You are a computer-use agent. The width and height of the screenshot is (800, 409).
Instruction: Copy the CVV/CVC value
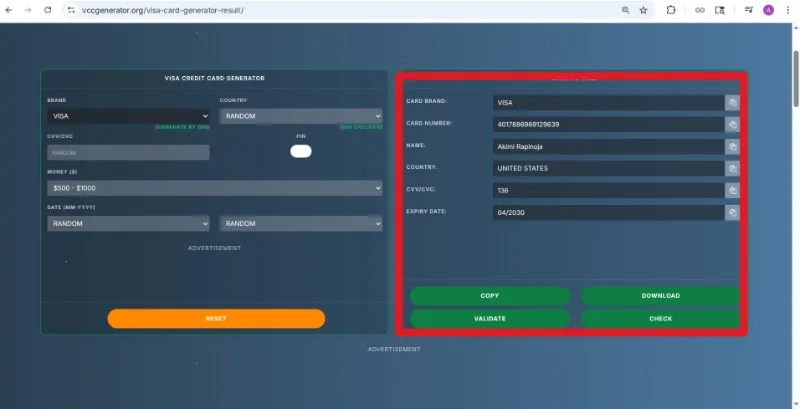click(x=732, y=190)
